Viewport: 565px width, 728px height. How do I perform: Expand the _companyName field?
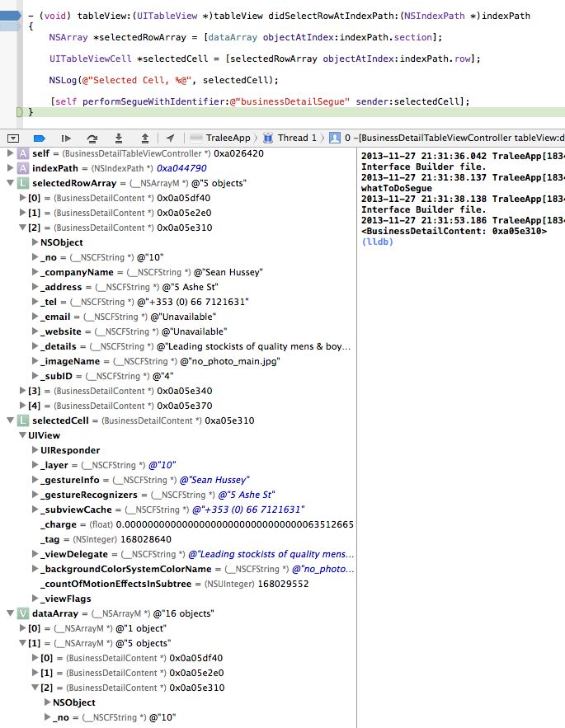[x=35, y=272]
